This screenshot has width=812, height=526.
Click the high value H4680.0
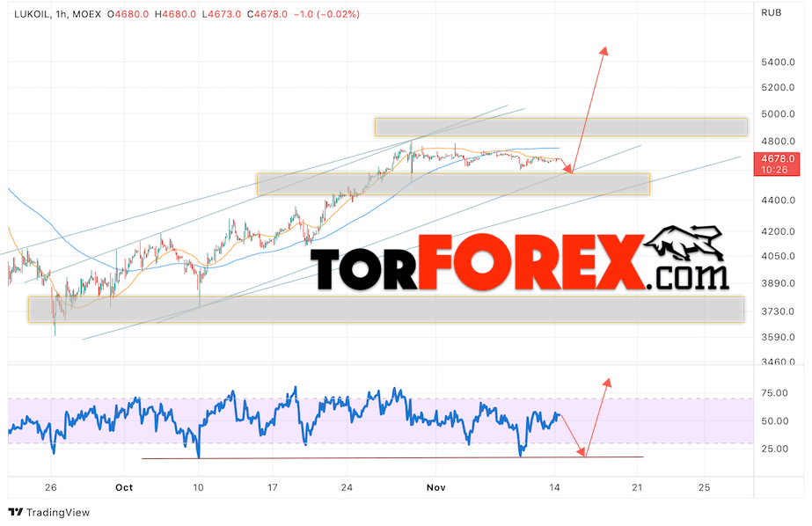(176, 14)
